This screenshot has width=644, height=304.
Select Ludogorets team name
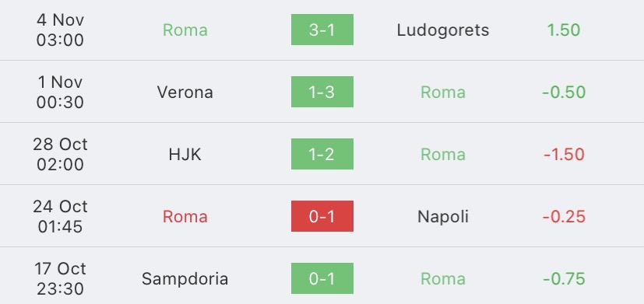click(x=443, y=30)
